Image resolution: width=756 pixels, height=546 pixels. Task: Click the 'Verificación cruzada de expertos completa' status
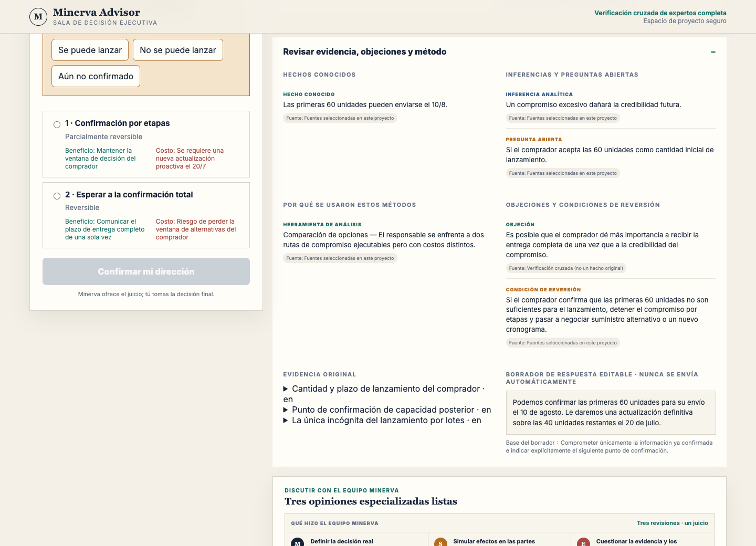660,13
